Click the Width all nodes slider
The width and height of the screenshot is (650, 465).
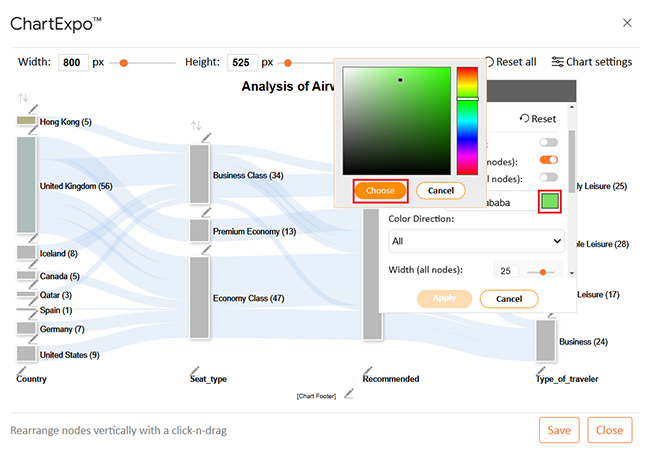tap(542, 272)
